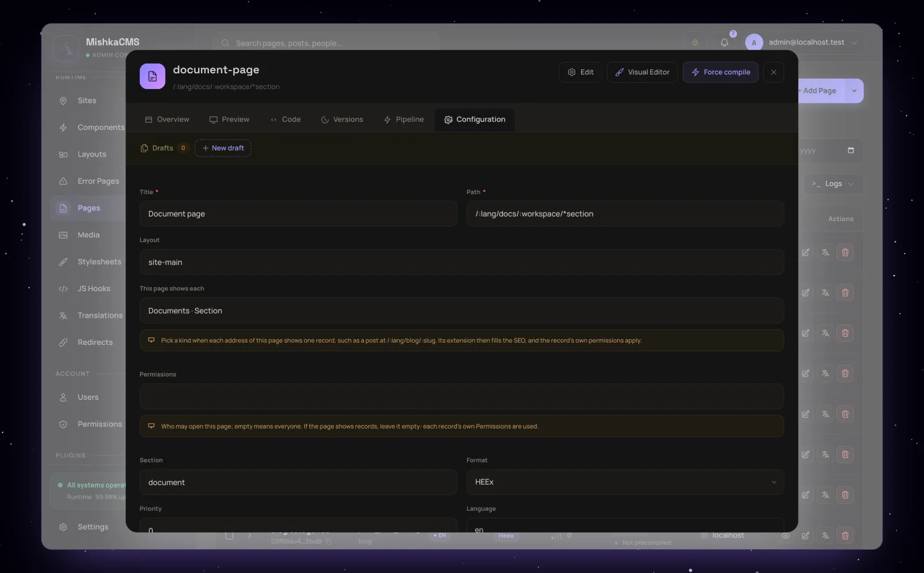Switch to the Overview tab
The width and height of the screenshot is (924, 573).
(167, 120)
